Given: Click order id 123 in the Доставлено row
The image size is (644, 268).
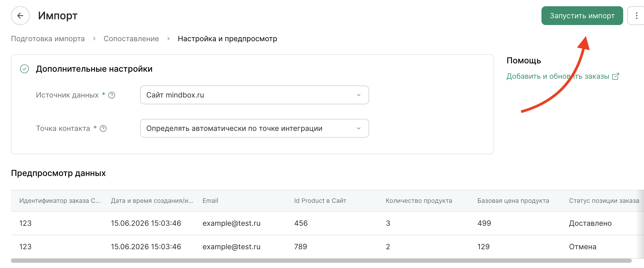Looking at the screenshot, I should point(25,223).
